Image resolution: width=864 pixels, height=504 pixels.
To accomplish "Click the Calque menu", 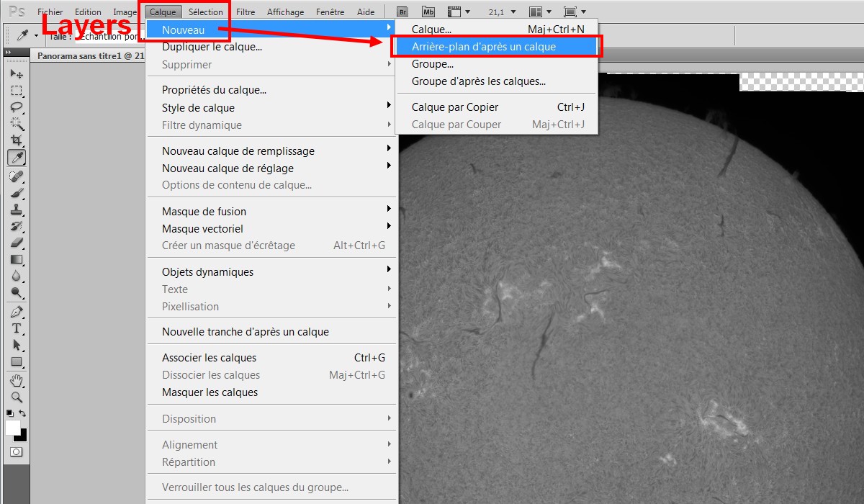I will tap(163, 12).
